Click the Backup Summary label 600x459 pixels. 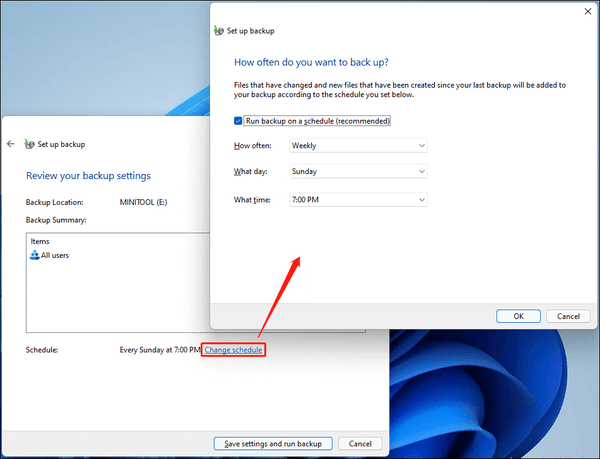click(x=56, y=220)
